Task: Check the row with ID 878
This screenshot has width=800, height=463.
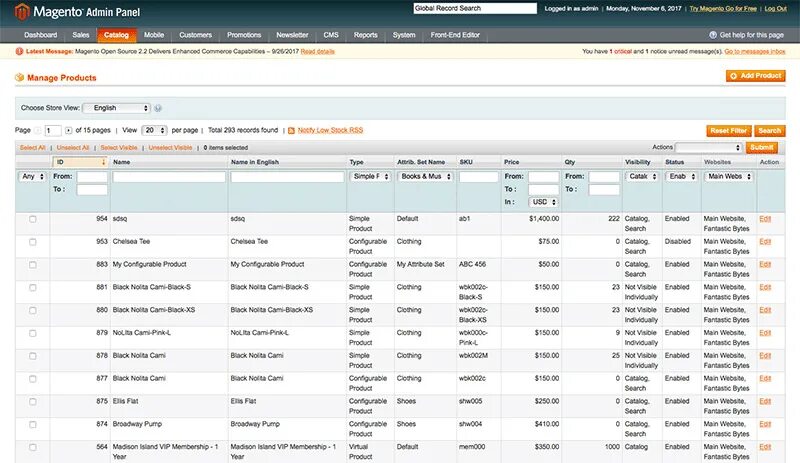Action: [33, 356]
